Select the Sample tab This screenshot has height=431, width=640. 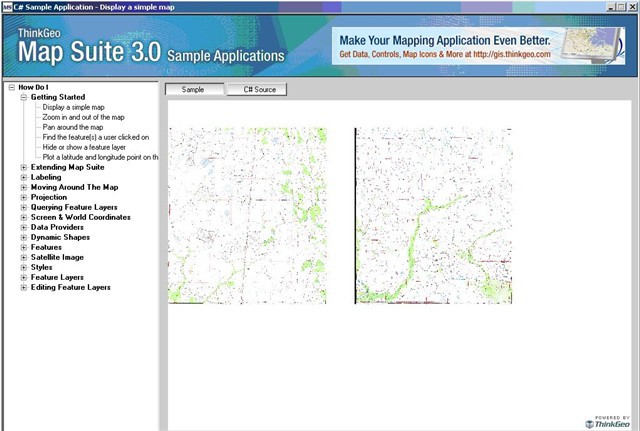pyautogui.click(x=195, y=90)
